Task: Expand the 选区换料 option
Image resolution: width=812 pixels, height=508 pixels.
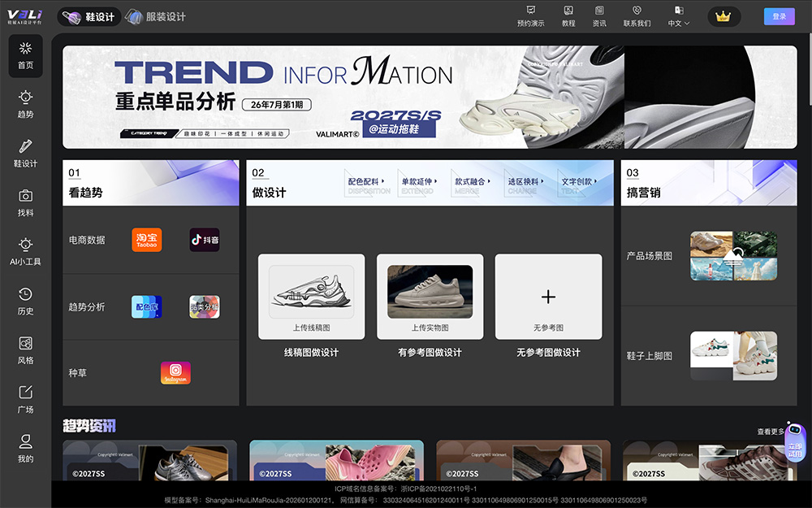Action: coord(525,181)
